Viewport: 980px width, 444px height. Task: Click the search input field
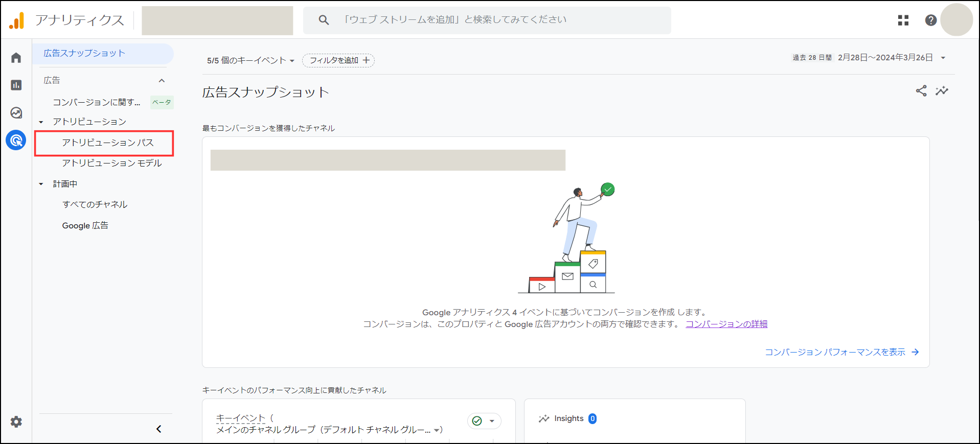[487, 20]
